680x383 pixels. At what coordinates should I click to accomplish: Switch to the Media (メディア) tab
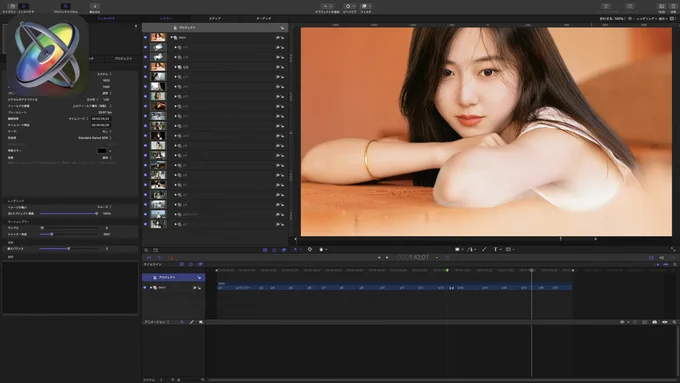(215, 19)
